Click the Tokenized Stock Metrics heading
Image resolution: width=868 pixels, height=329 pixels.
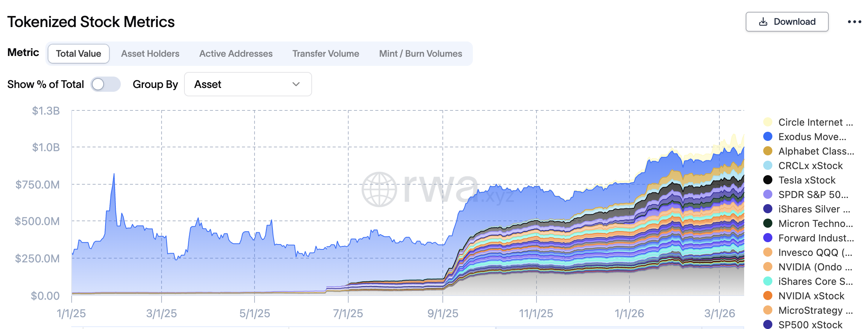coord(91,22)
